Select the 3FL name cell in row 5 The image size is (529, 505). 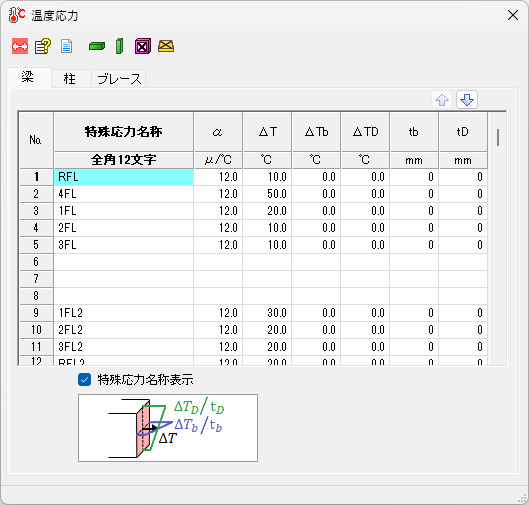click(x=123, y=245)
